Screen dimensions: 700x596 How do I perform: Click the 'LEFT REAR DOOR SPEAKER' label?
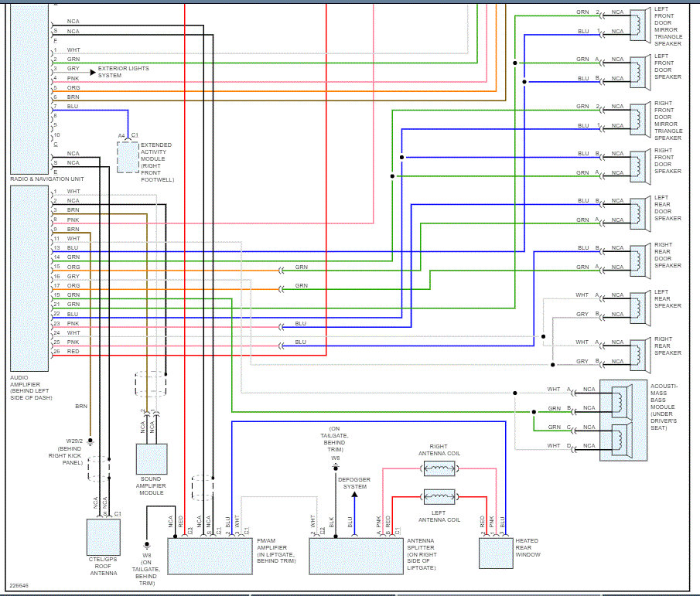668,208
